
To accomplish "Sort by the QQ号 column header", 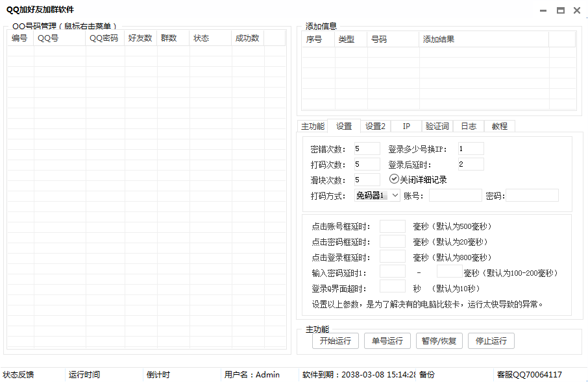I will pos(60,38).
